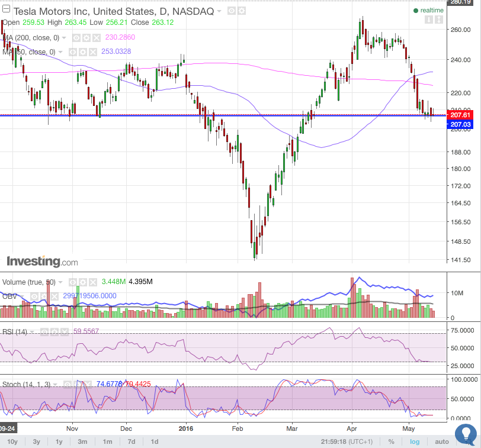Click the OBV value 299719506.0000

(x=89, y=296)
